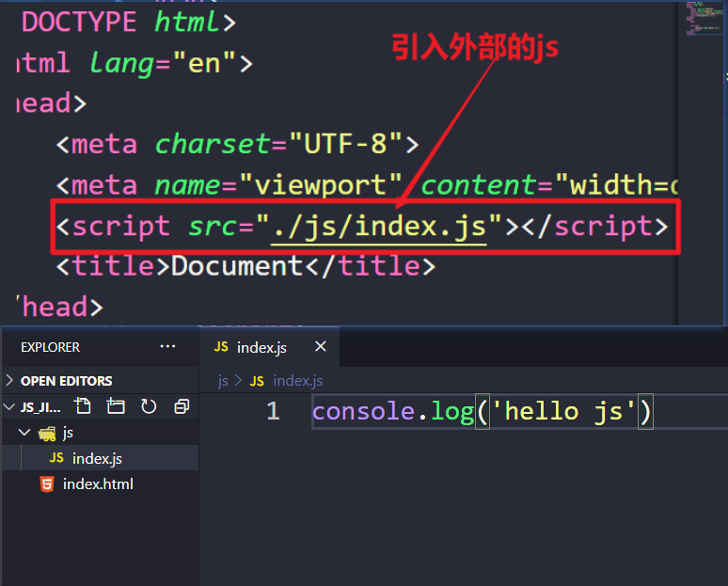The height and width of the screenshot is (586, 728).
Task: Click the lang="en" attribute
Action: [163, 63]
